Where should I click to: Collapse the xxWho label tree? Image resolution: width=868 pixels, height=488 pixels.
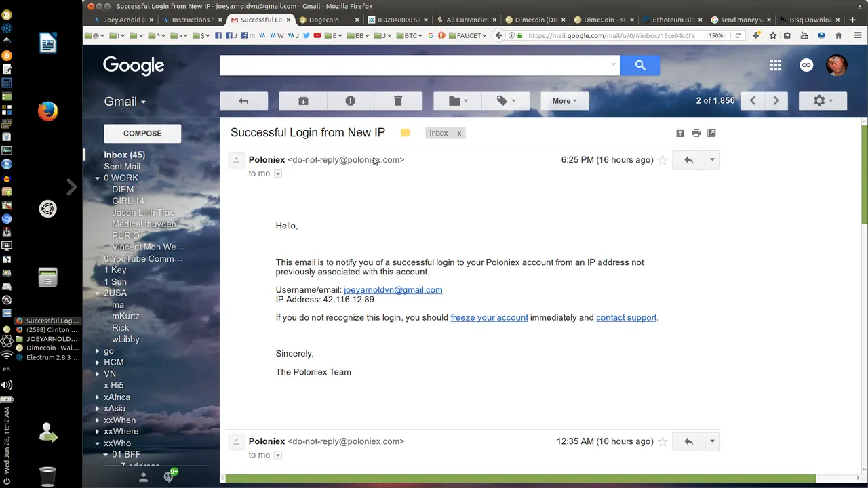coord(97,443)
